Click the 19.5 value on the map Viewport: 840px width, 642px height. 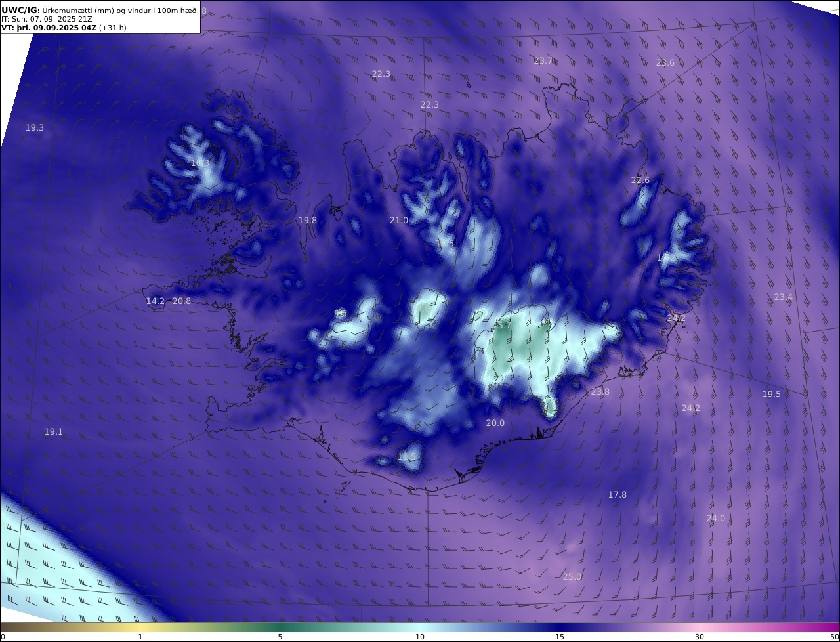pos(772,395)
